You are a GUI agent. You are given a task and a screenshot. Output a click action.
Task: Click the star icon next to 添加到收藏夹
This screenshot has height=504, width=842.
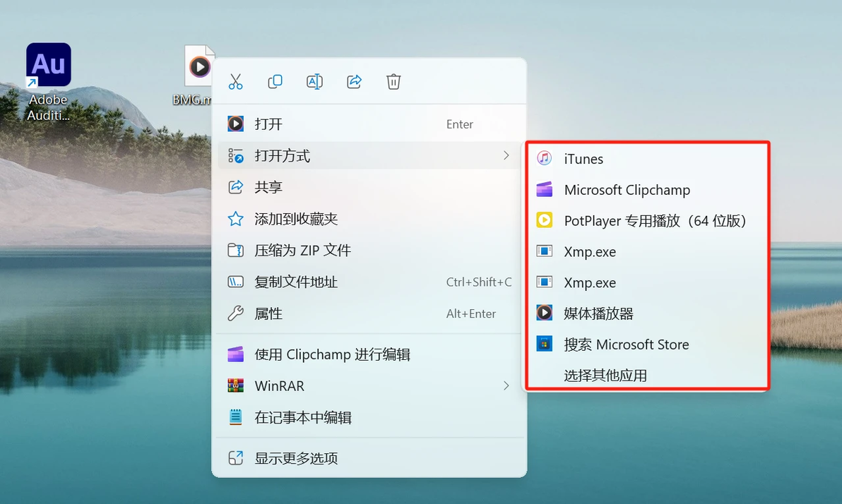coord(235,218)
